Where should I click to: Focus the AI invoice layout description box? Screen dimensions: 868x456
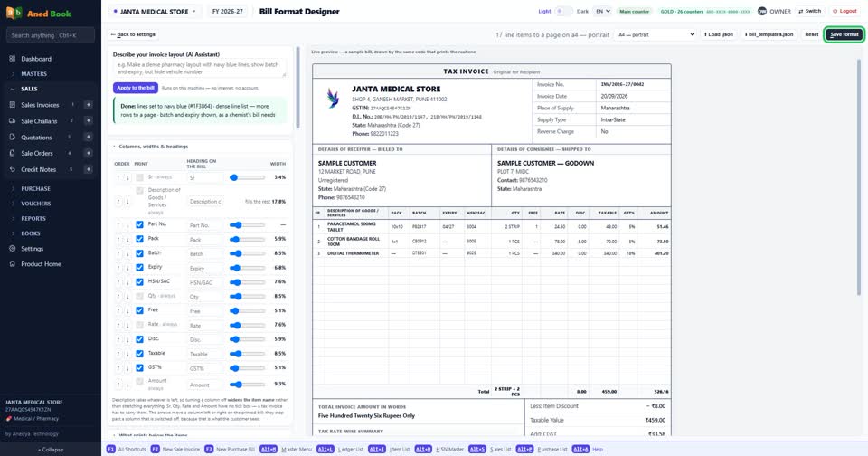(x=199, y=68)
